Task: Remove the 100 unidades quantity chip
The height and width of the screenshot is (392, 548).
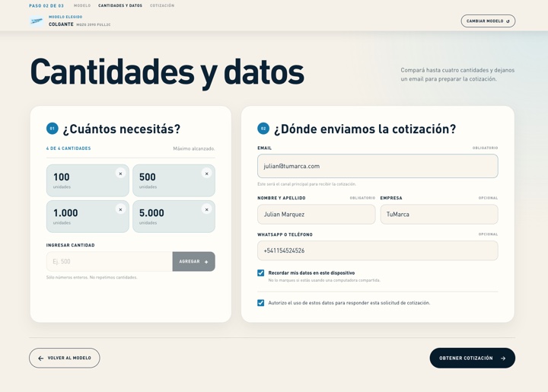Action: tap(120, 174)
